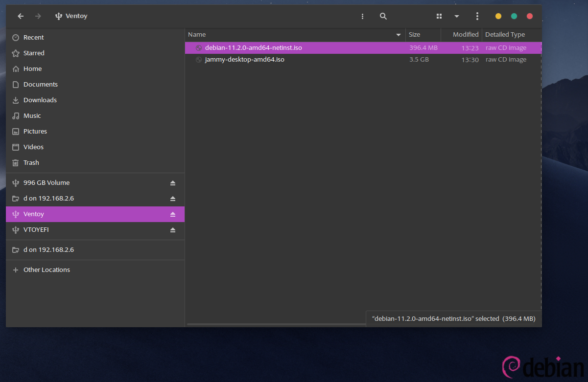Sort files by Size column header
This screenshot has height=382, width=588.
pyautogui.click(x=423, y=35)
